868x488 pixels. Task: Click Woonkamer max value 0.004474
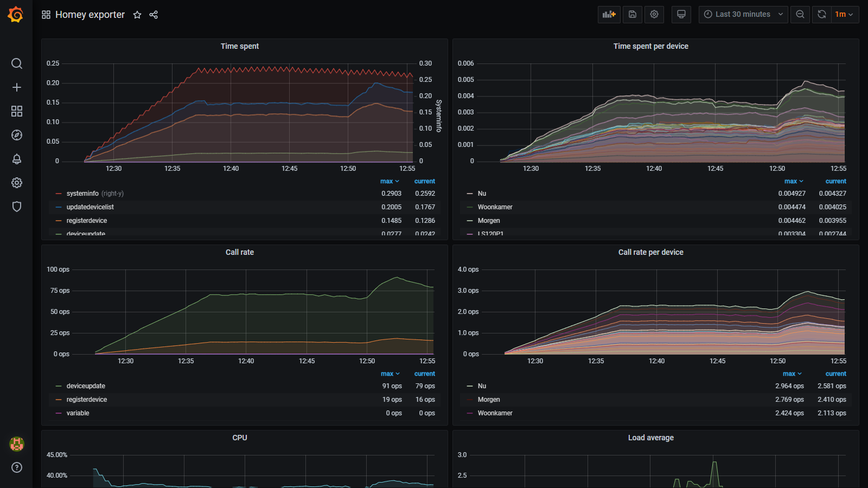(792, 207)
